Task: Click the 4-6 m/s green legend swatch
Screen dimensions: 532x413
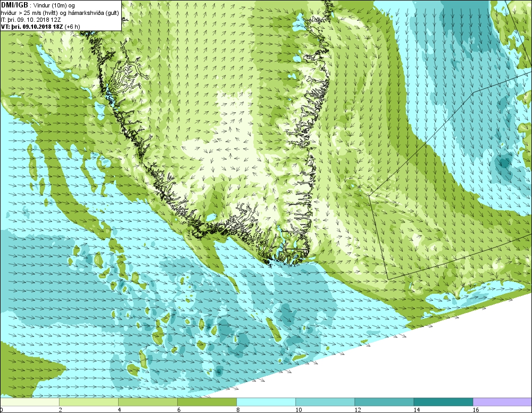Action: pyautogui.click(x=148, y=402)
